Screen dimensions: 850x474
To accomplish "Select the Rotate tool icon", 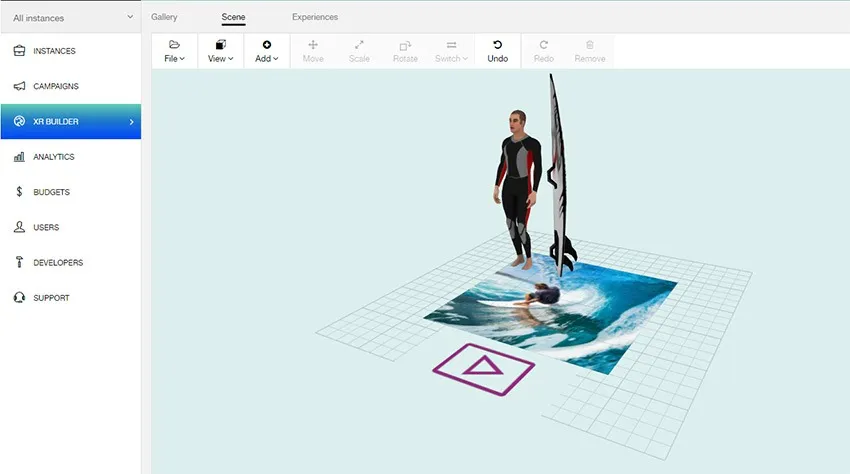I will 405,45.
